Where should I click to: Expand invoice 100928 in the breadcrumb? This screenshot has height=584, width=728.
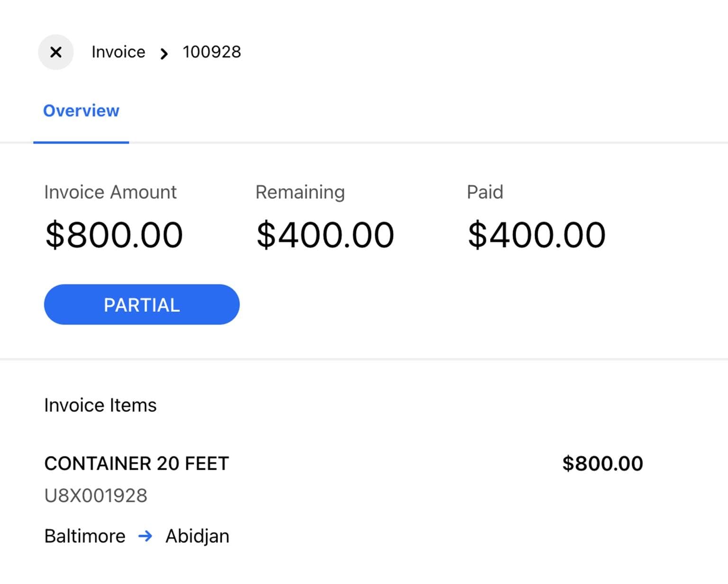click(x=212, y=52)
